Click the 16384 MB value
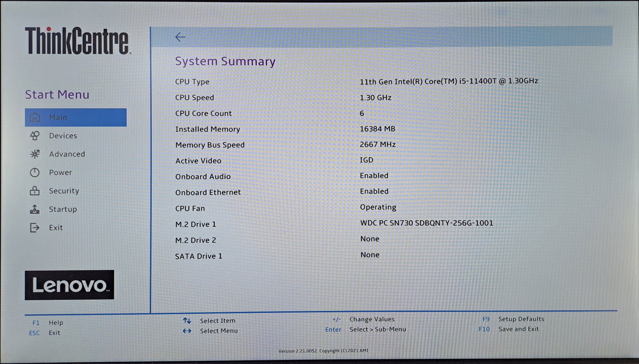This screenshot has width=639, height=364. [x=377, y=128]
